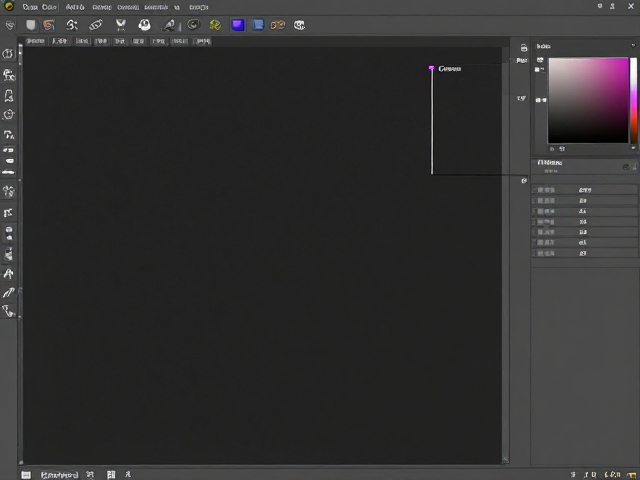Image resolution: width=640 pixels, height=480 pixels.
Task: Click the vertical scrollbar beside the canvas
Action: (505, 255)
